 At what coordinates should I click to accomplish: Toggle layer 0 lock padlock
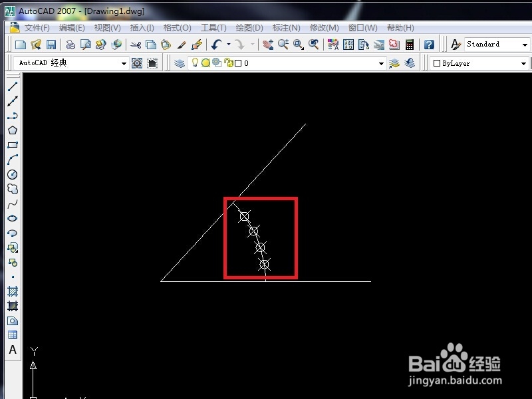click(228, 63)
